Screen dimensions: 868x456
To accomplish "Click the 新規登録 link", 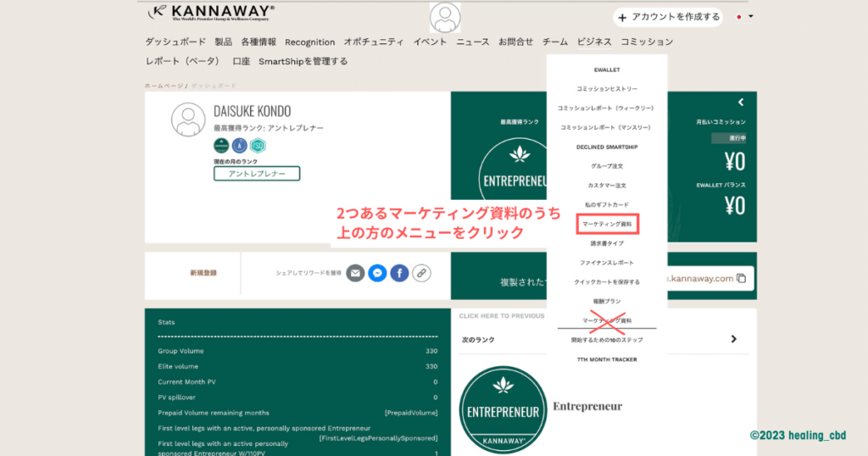I will [203, 273].
